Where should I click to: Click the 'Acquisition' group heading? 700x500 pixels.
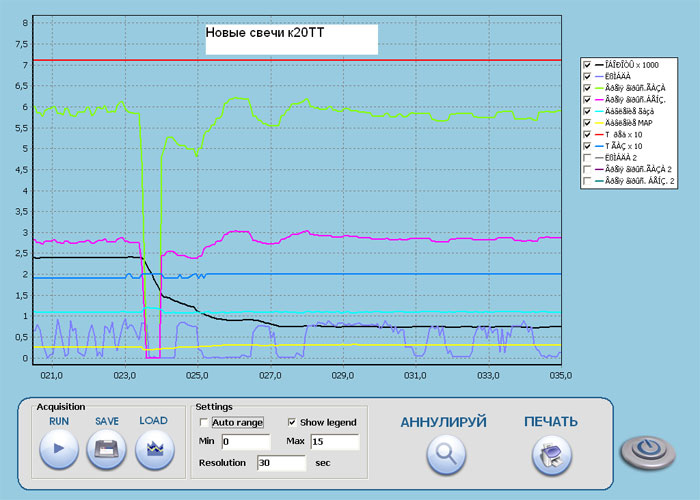[61, 407]
